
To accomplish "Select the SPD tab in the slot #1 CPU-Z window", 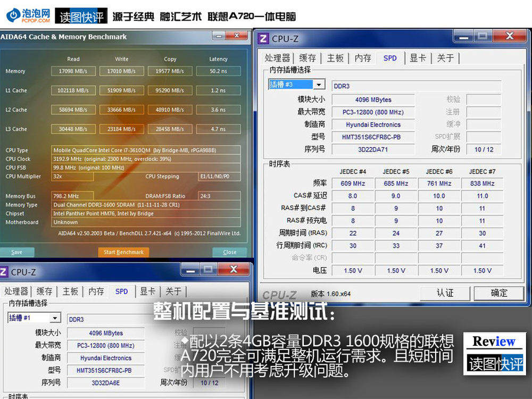I will (121, 292).
